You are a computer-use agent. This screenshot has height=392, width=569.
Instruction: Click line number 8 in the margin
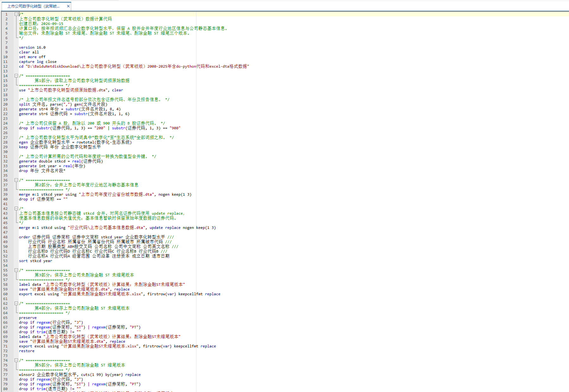(6, 47)
